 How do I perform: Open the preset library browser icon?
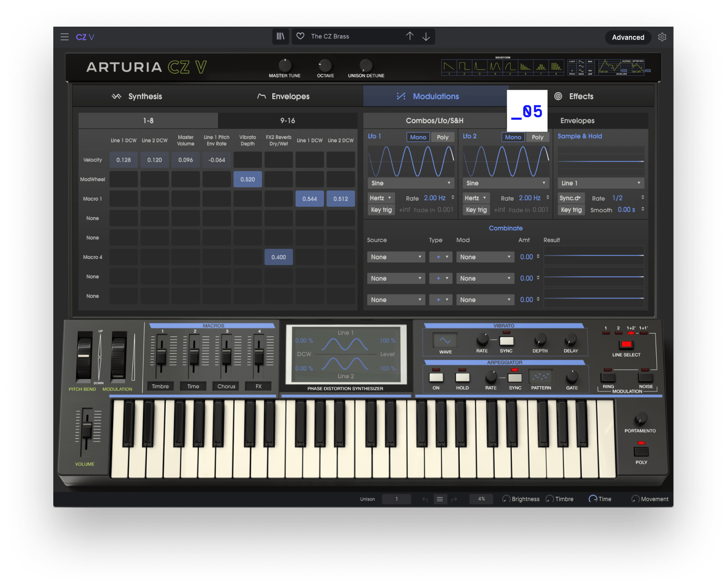point(280,36)
